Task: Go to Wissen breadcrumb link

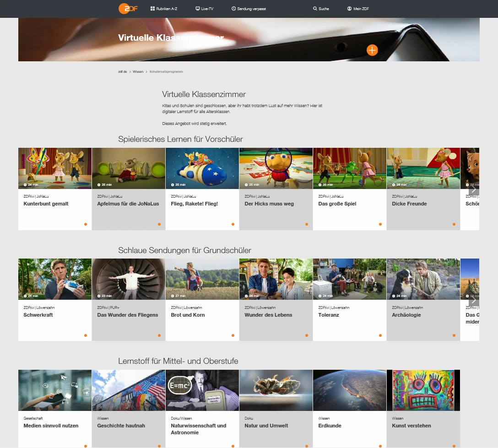Action: coord(138,72)
